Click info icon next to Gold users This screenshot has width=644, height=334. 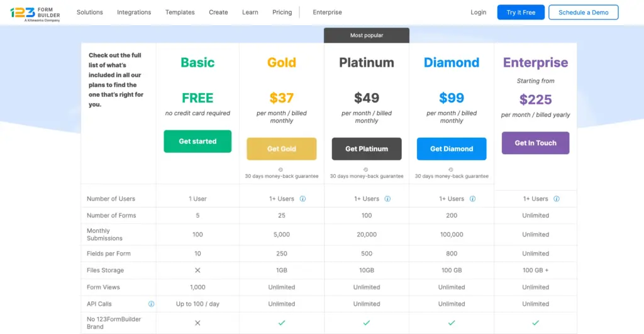[303, 199]
